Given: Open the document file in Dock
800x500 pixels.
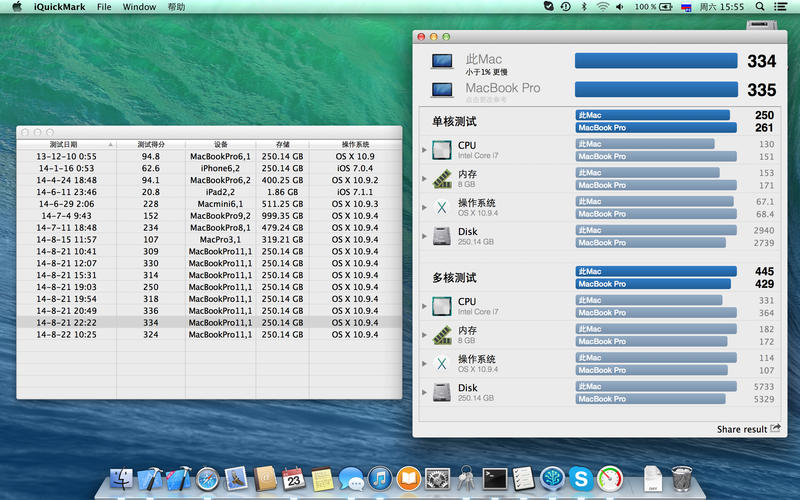Looking at the screenshot, I should click(653, 479).
